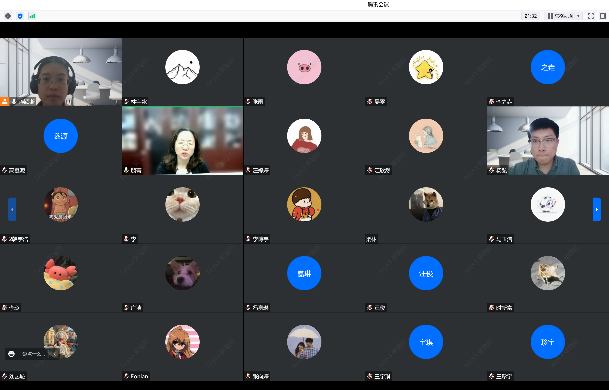Click the mic icon on the speaking woman's tile
The height and width of the screenshot is (390, 609).
(127, 170)
